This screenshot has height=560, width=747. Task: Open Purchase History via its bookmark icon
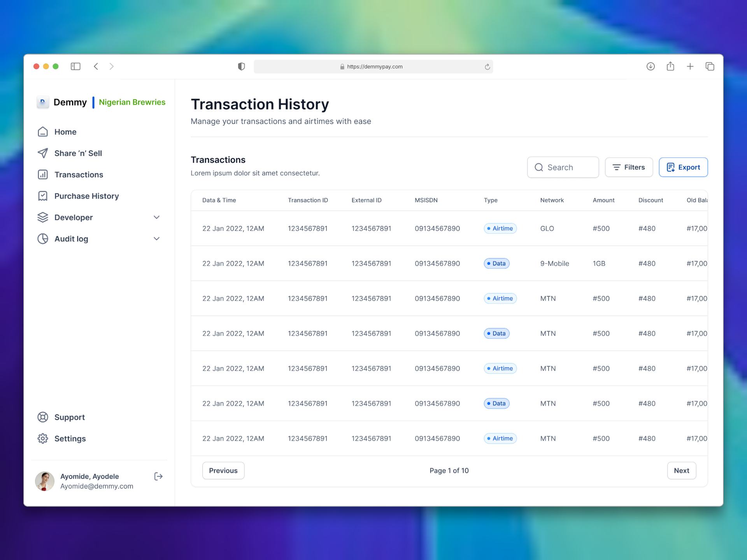click(43, 196)
